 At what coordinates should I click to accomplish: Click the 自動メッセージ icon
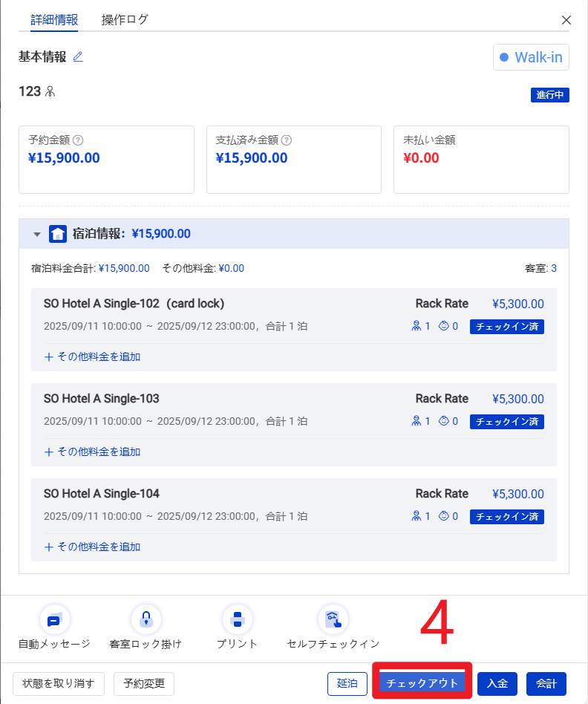(54, 619)
